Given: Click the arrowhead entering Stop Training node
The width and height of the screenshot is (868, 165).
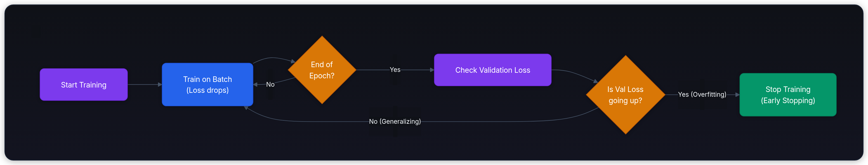Looking at the screenshot, I should coord(737,95).
